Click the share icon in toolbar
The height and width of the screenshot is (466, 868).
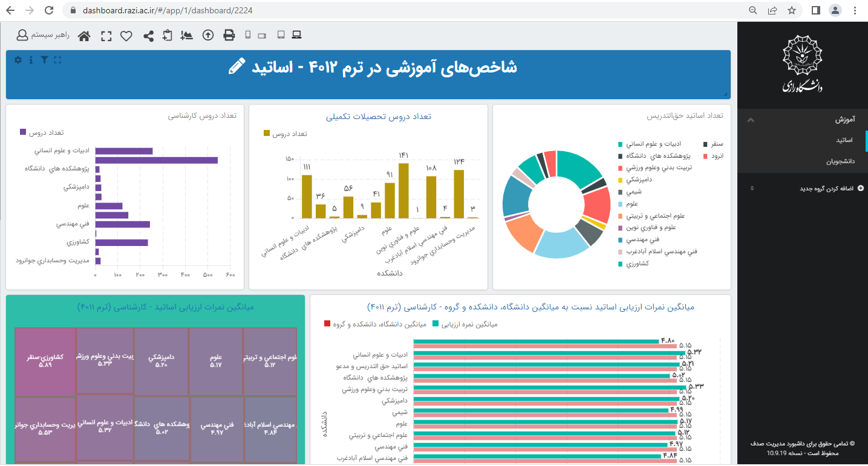[148, 36]
